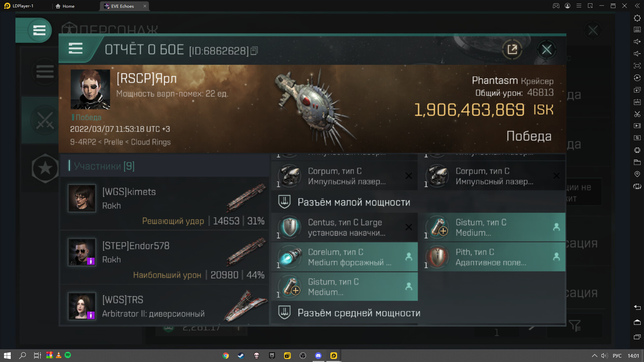The height and width of the screenshot is (362, 644).
Task: Click the Ярл pilot portrait
Action: coord(90,89)
